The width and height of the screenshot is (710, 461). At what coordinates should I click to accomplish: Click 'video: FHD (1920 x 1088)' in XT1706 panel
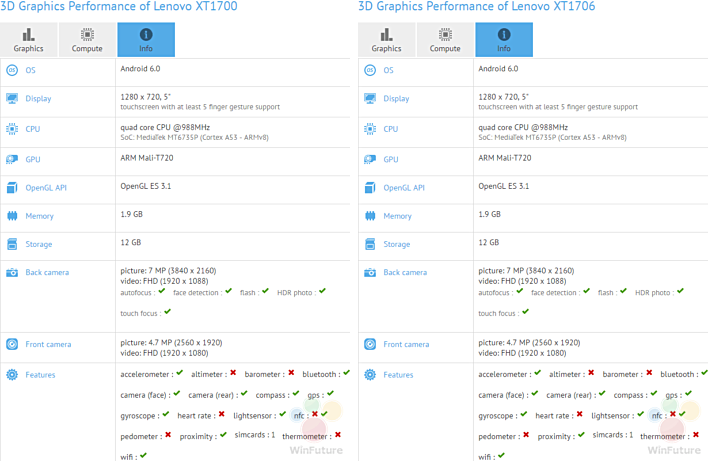pyautogui.click(x=523, y=281)
